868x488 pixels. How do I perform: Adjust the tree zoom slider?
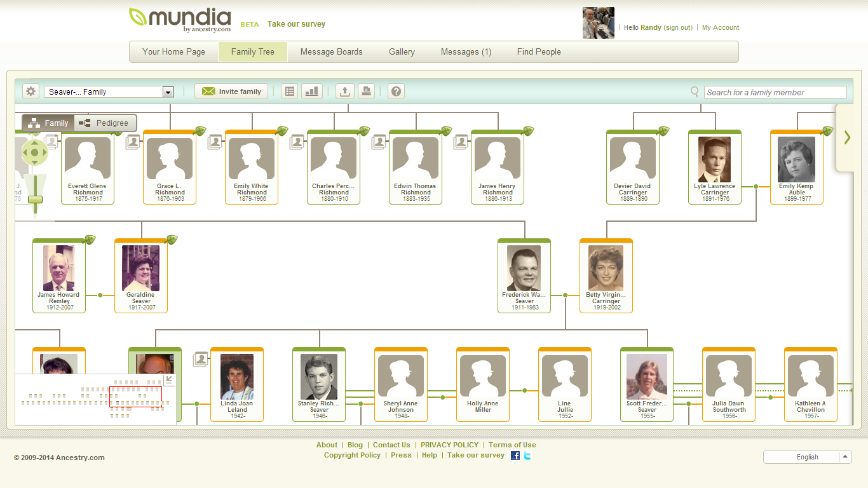click(35, 200)
